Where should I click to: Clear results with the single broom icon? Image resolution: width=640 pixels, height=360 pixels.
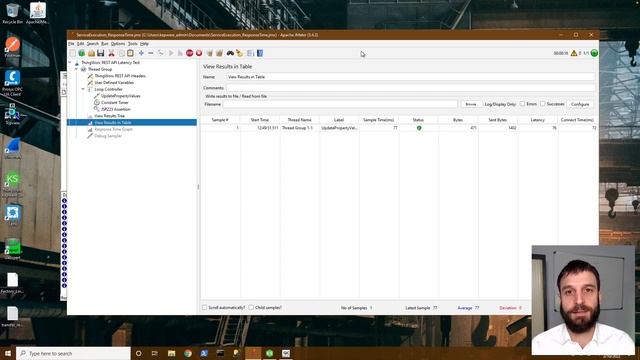click(209, 53)
